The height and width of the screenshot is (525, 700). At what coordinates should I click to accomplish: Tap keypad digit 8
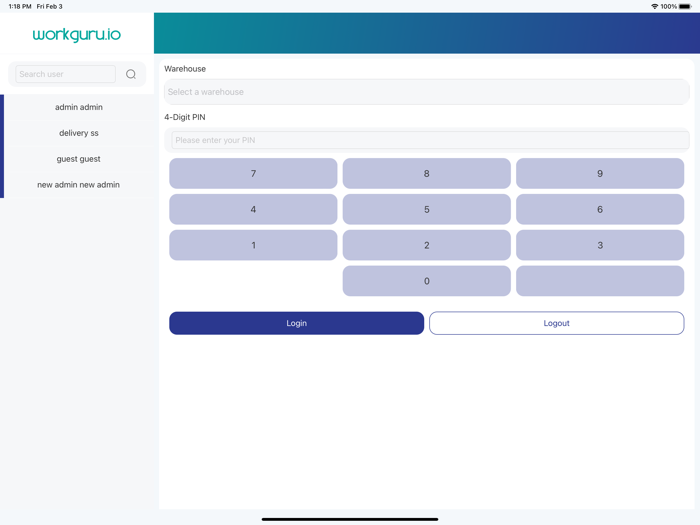tap(427, 173)
